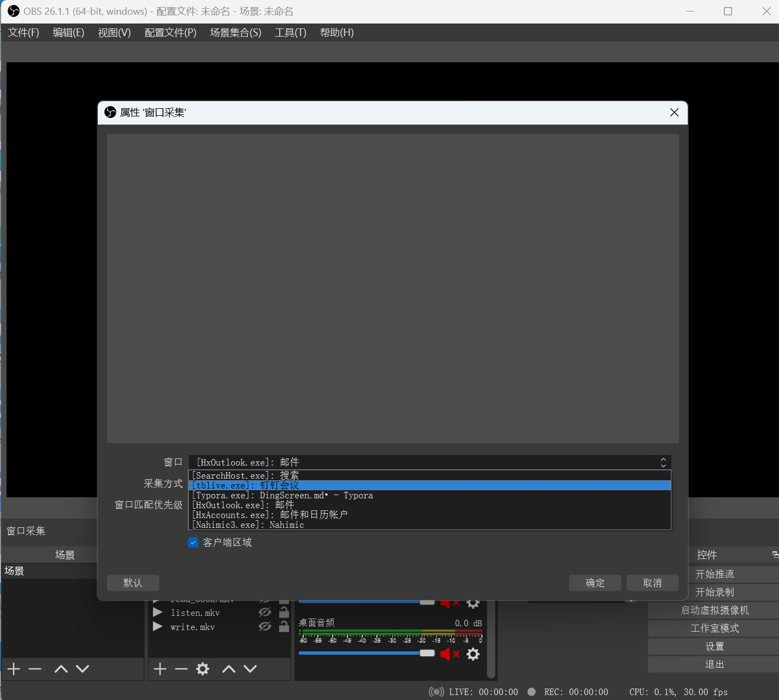Open the 文件(F) menu
This screenshot has width=779, height=700.
23,33
